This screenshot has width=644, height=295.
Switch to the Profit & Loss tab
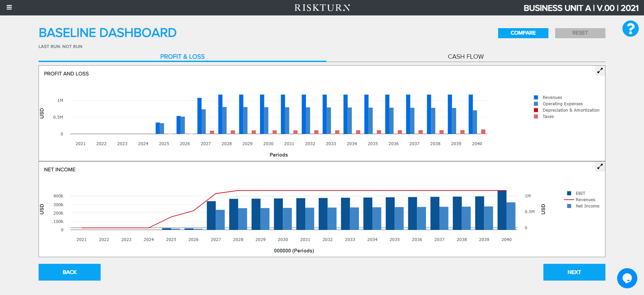coord(182,56)
